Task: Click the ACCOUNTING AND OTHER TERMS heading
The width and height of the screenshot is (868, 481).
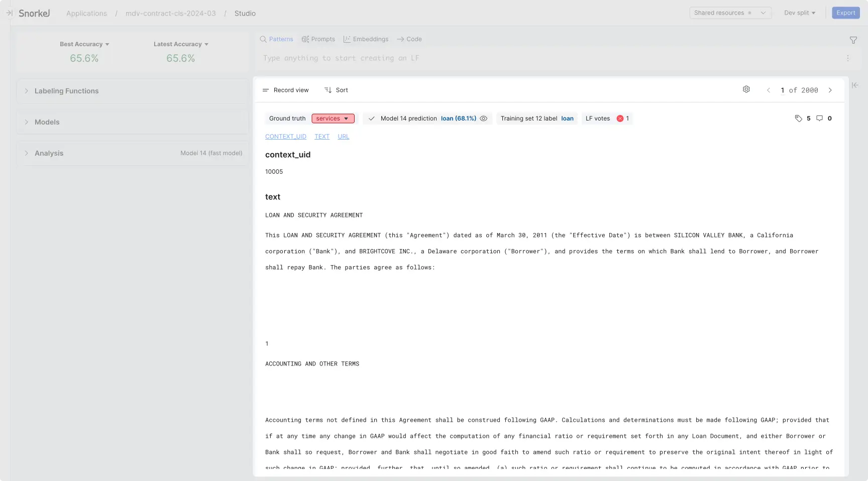Action: [x=312, y=364]
